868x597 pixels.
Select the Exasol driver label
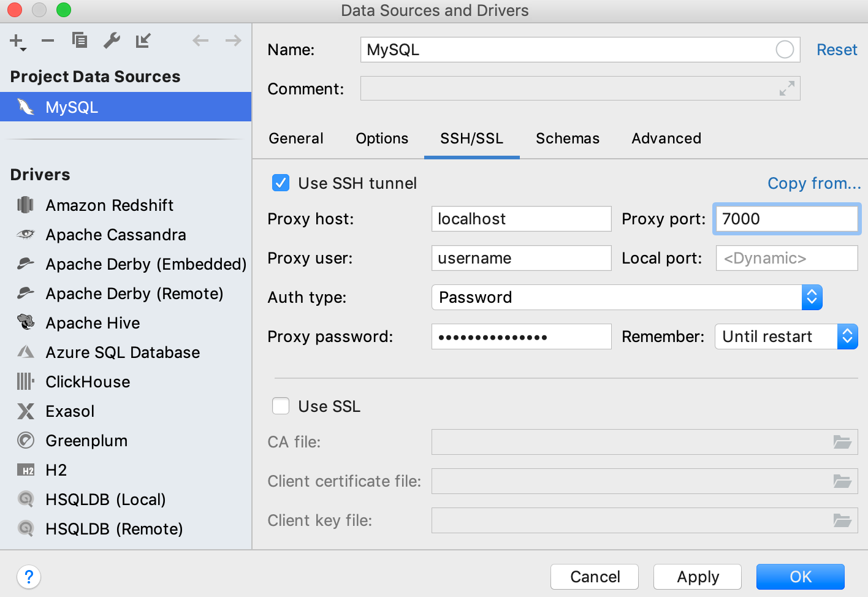click(70, 411)
